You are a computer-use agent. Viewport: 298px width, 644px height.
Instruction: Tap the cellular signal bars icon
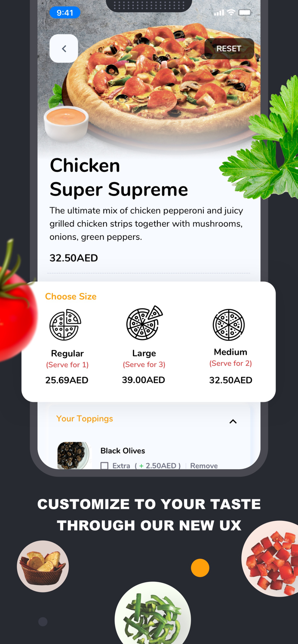(x=218, y=12)
